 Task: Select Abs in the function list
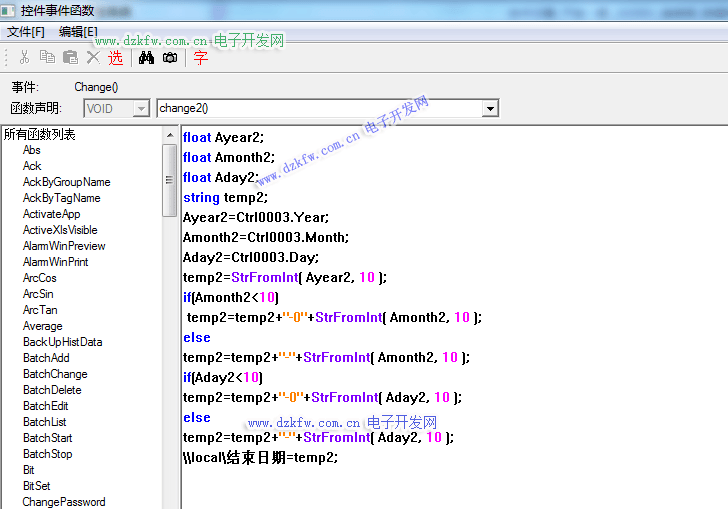(32, 150)
